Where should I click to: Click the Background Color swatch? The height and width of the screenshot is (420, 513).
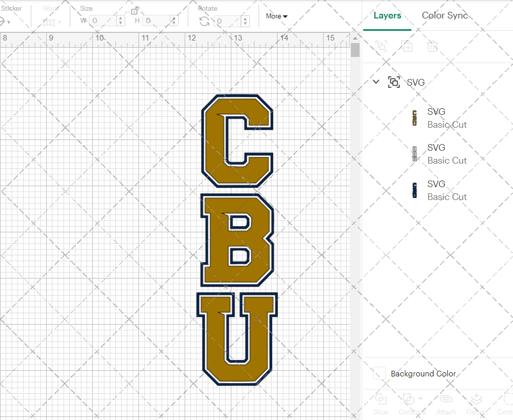pyautogui.click(x=379, y=373)
